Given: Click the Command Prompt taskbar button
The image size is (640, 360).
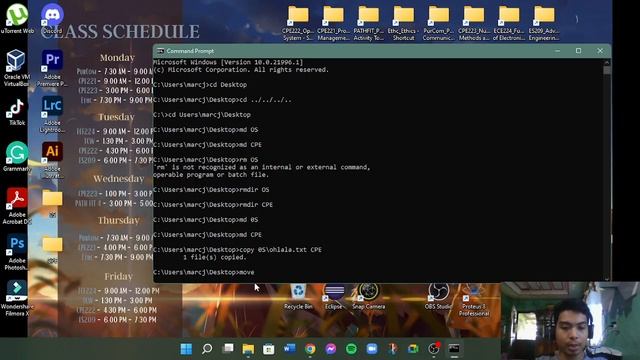Looking at the screenshot, I should tap(454, 349).
